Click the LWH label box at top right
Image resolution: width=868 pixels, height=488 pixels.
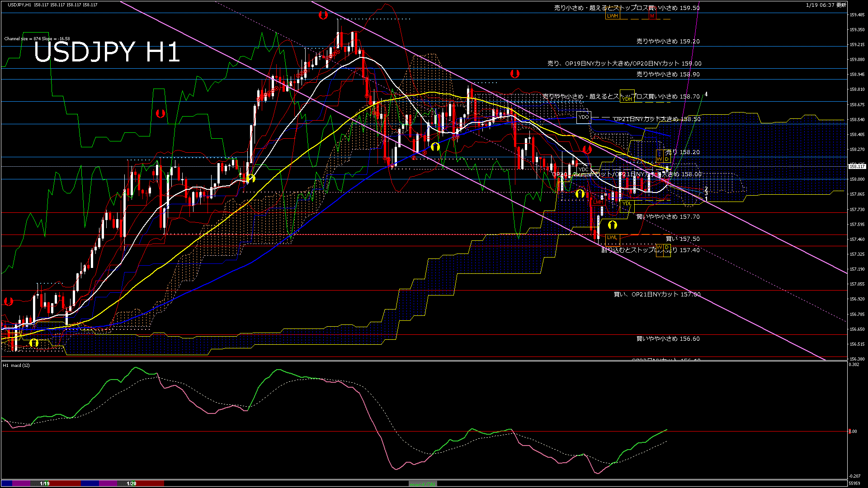(x=613, y=16)
